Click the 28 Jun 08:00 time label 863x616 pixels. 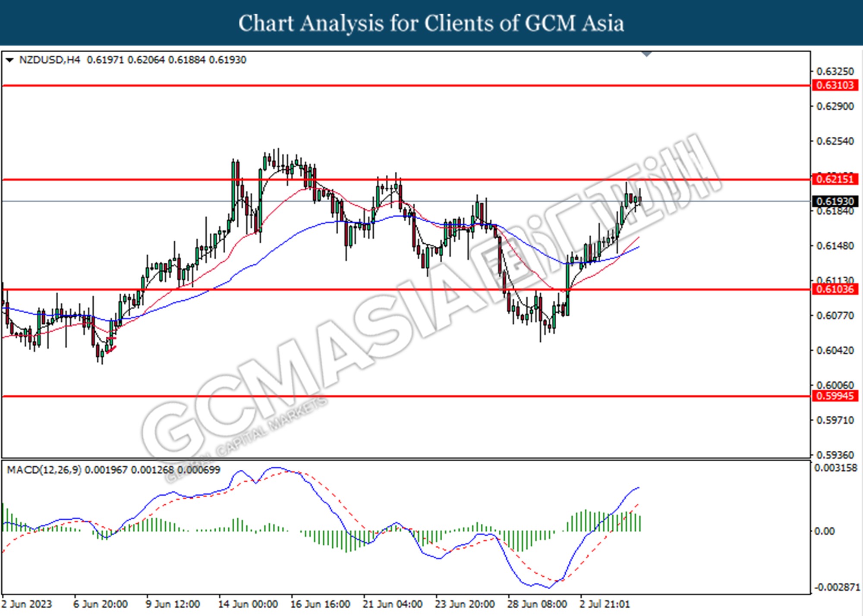coord(537,604)
